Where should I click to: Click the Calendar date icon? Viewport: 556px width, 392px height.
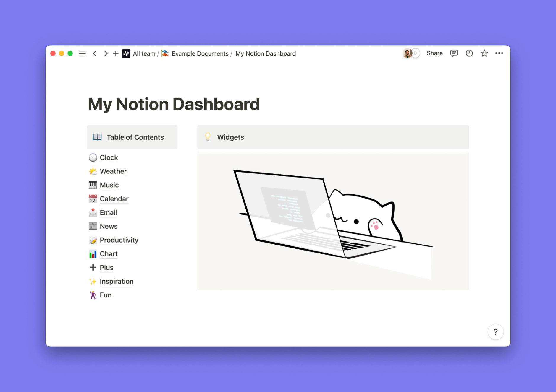93,199
